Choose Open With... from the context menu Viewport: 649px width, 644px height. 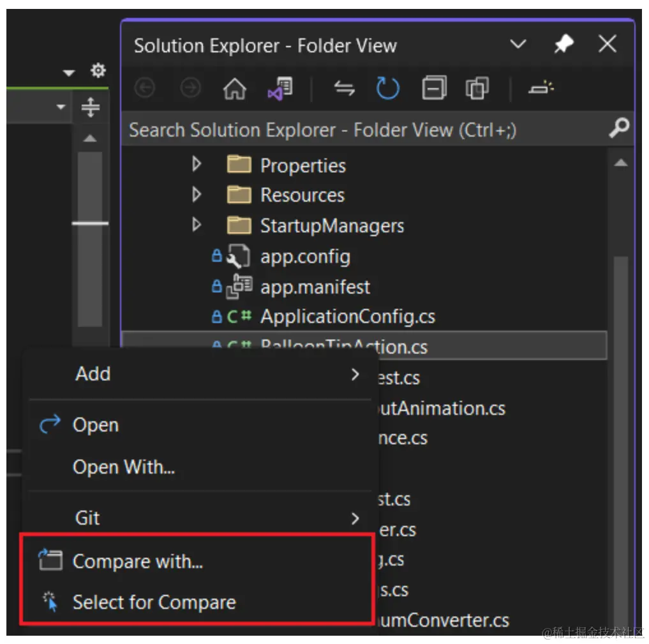click(200, 467)
